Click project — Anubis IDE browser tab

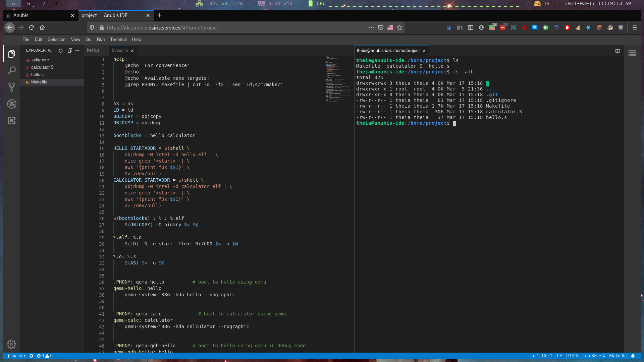click(113, 15)
